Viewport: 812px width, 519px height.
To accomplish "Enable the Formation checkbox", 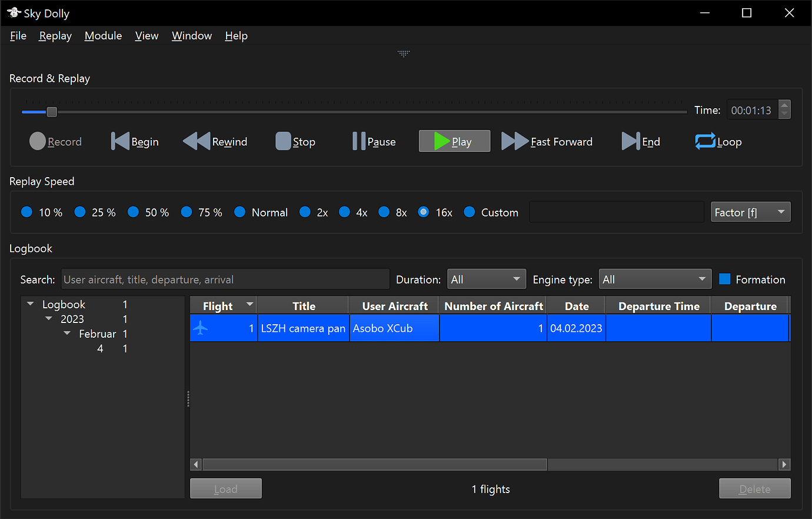I will (724, 279).
